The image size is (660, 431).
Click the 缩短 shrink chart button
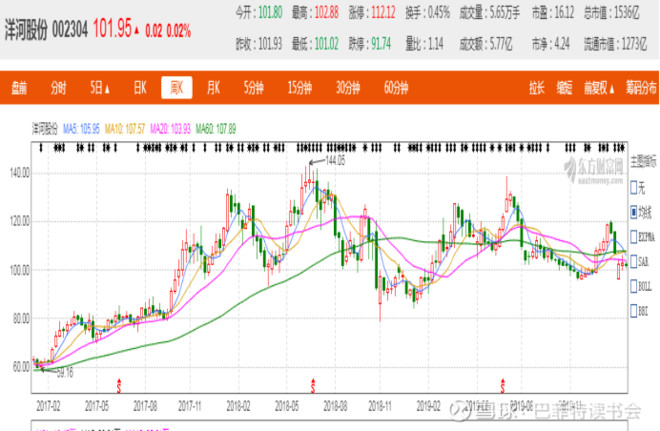tap(564, 88)
